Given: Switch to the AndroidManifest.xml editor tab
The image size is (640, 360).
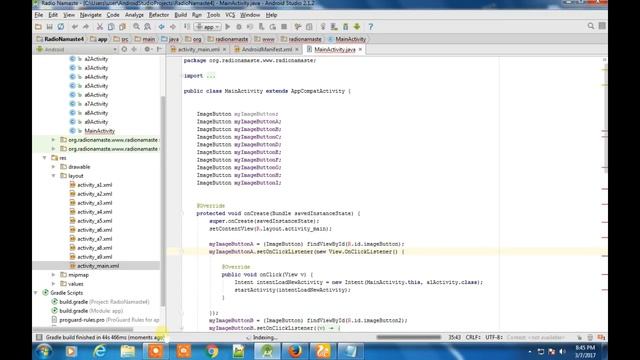Looking at the screenshot, I should [x=267, y=49].
